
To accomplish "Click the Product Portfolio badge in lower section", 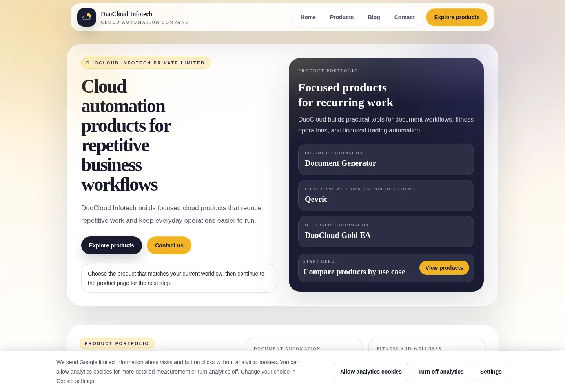I will [117, 343].
